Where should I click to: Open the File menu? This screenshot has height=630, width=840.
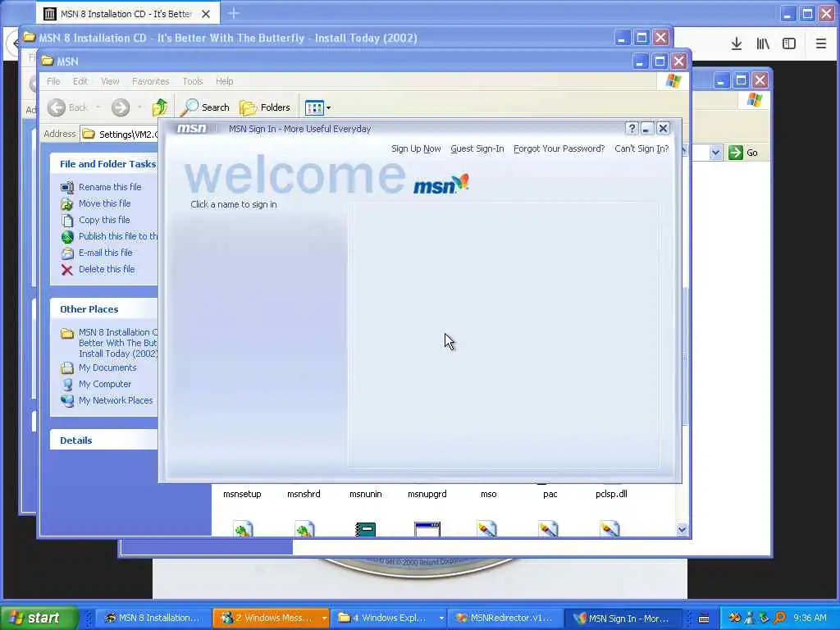(53, 81)
